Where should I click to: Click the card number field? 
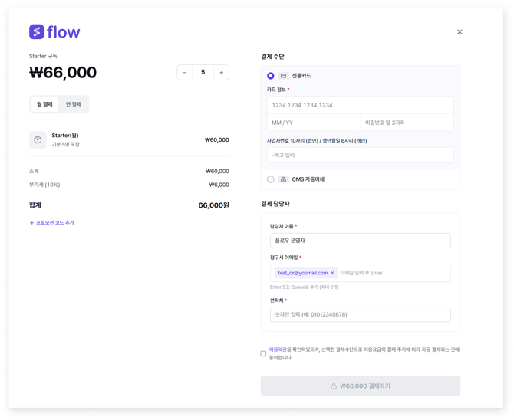[361, 105]
